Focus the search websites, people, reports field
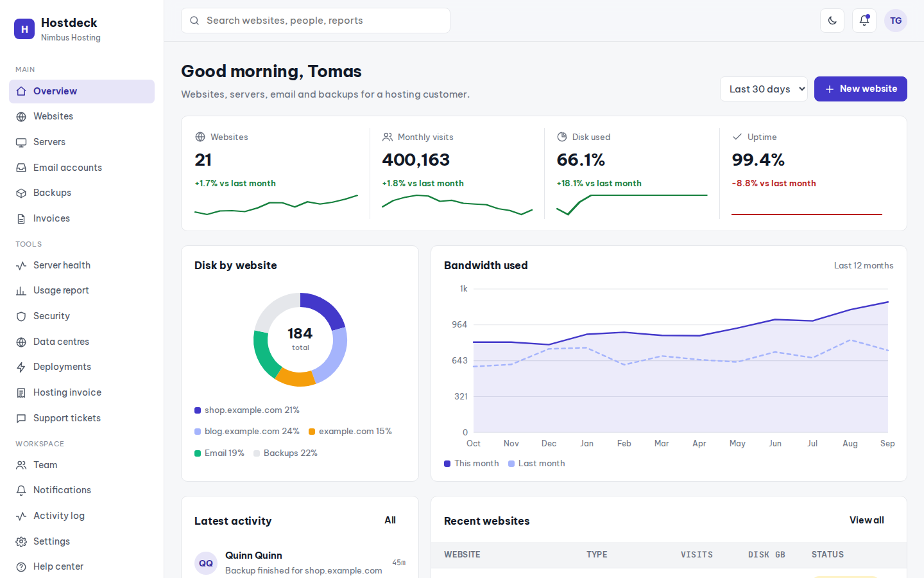Image resolution: width=924 pixels, height=578 pixels. [x=316, y=21]
